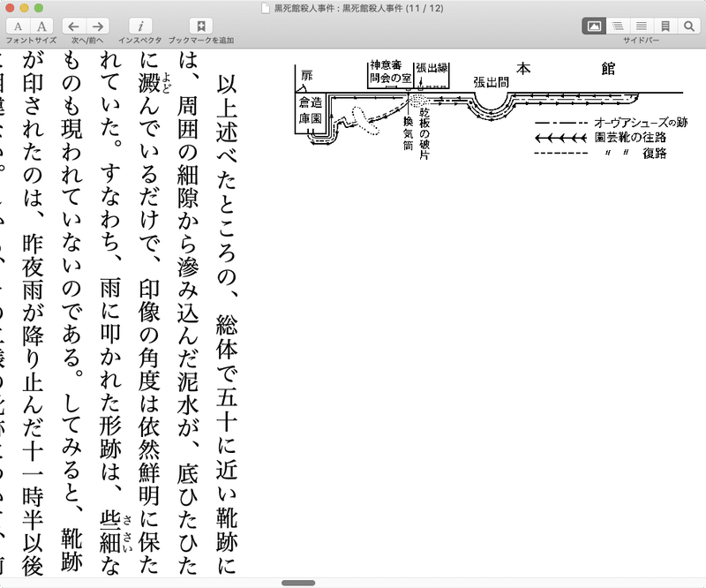706x588 pixels.
Task: Open the search sidebar with magnifier icon
Action: pos(689,26)
